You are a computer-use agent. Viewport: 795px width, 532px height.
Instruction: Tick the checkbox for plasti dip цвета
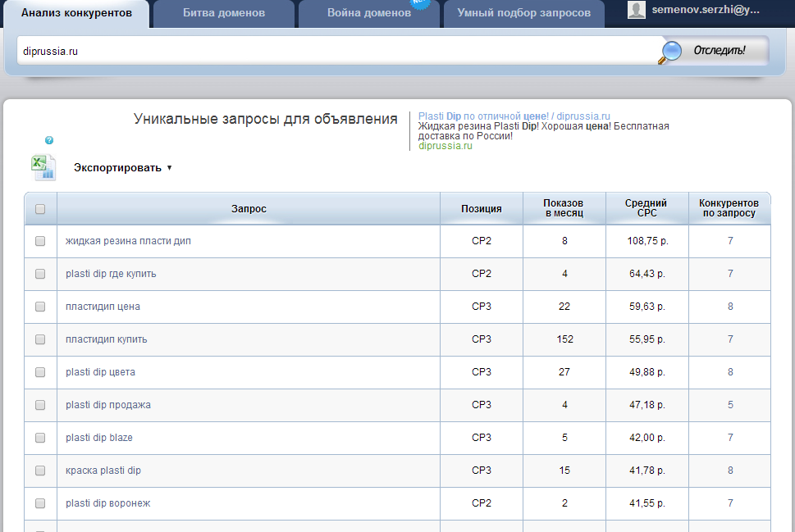(40, 372)
